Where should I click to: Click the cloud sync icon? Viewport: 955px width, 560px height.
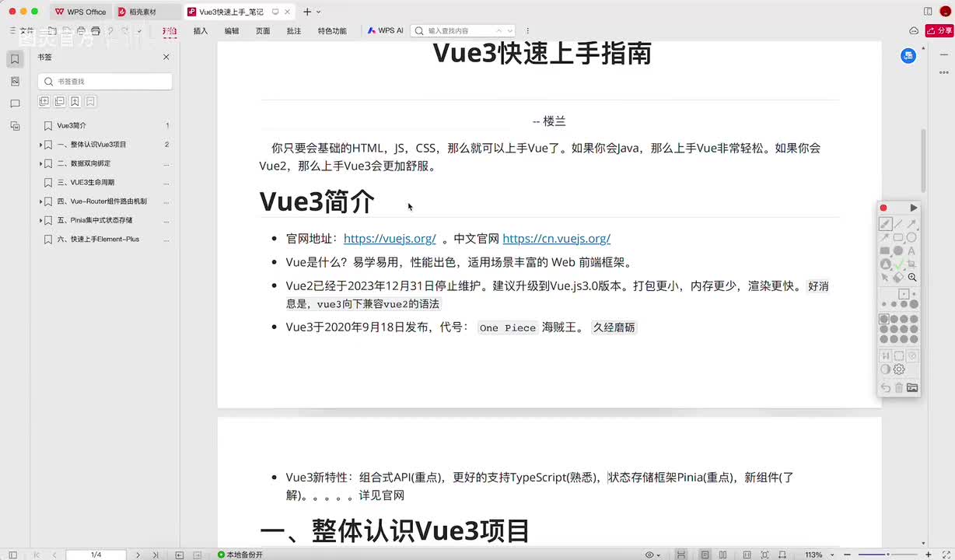pos(914,30)
